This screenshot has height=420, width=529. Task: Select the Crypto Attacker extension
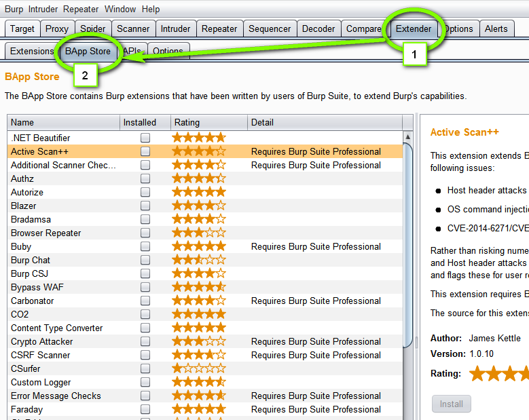pos(205,341)
